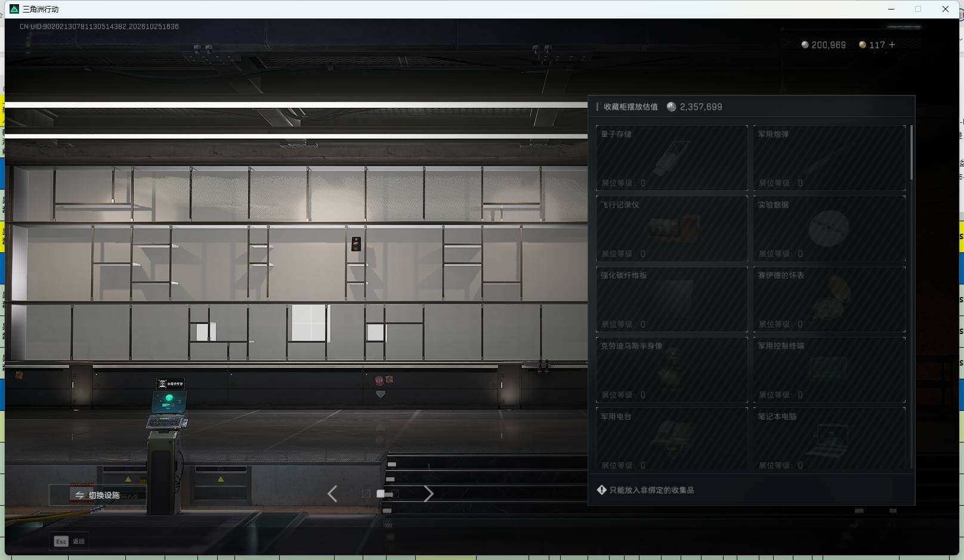The height and width of the screenshot is (560, 964).
Task: Click the 117 gold currency icon
Action: click(x=863, y=45)
